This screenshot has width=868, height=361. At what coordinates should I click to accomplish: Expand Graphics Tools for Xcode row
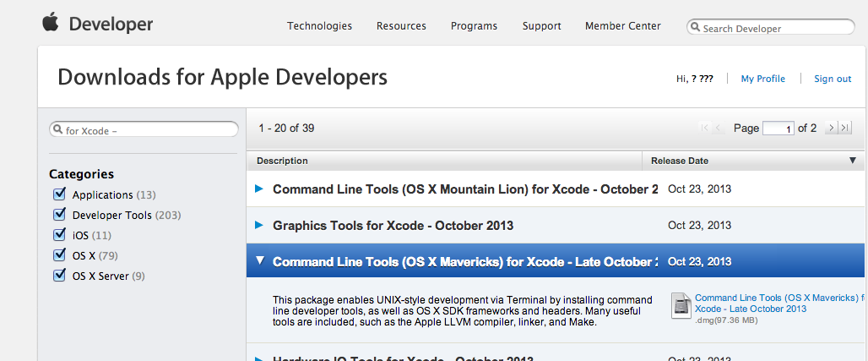point(259,225)
